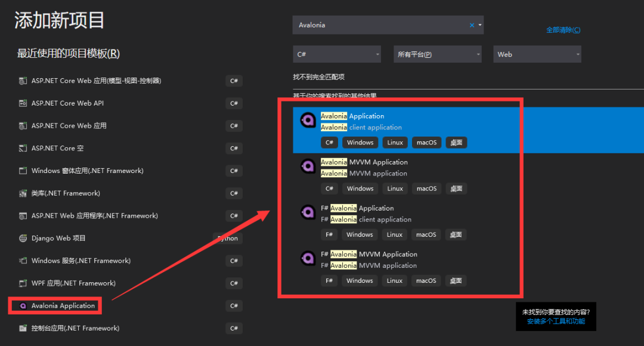Click the 安装多个工具和功能 link
644x346 pixels.
pyautogui.click(x=556, y=322)
